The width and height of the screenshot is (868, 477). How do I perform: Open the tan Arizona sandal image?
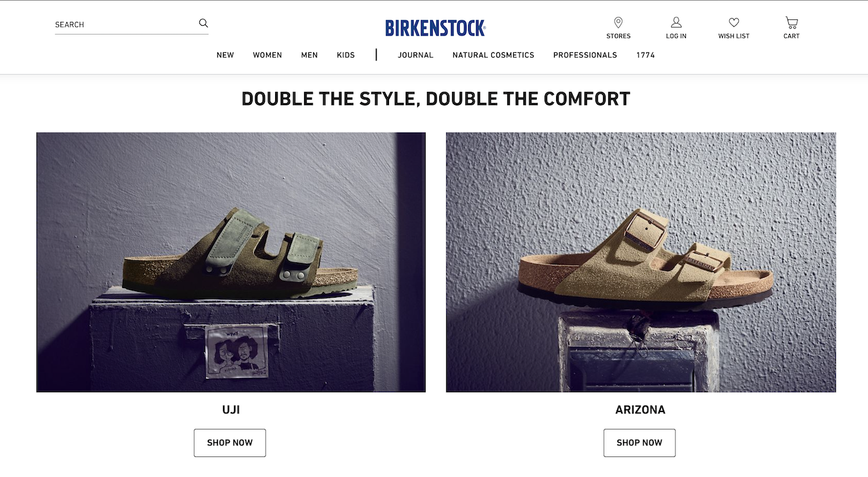pos(641,262)
